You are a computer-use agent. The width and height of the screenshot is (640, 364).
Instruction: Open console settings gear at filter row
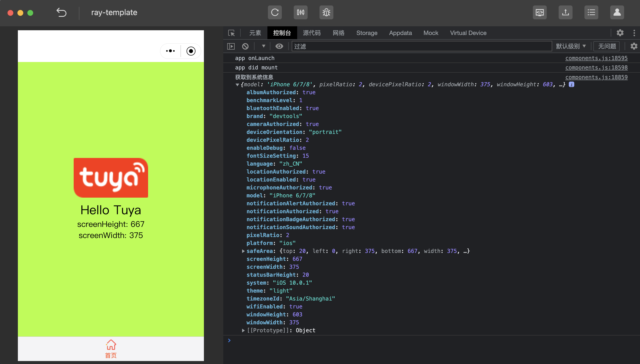coord(634,46)
